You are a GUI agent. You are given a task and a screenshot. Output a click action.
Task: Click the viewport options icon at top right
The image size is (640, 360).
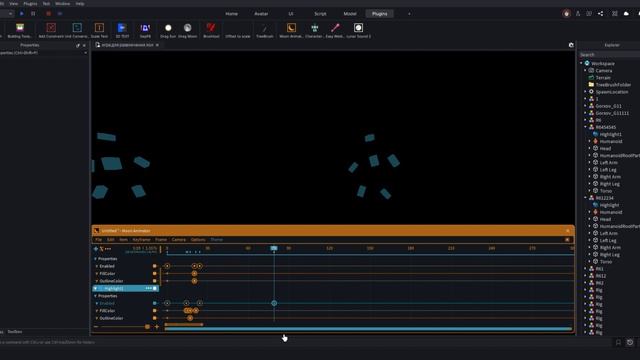tap(571, 45)
